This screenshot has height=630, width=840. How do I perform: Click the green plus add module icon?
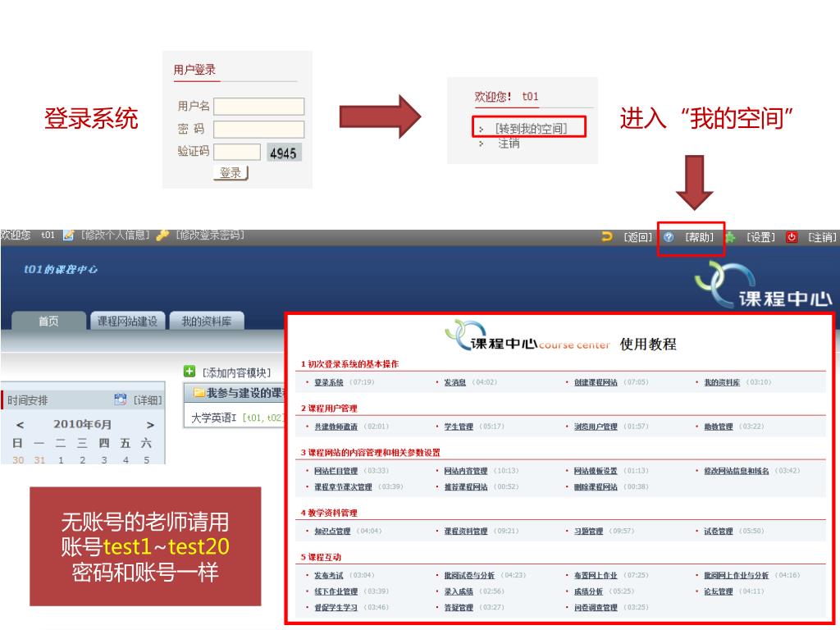click(x=189, y=371)
